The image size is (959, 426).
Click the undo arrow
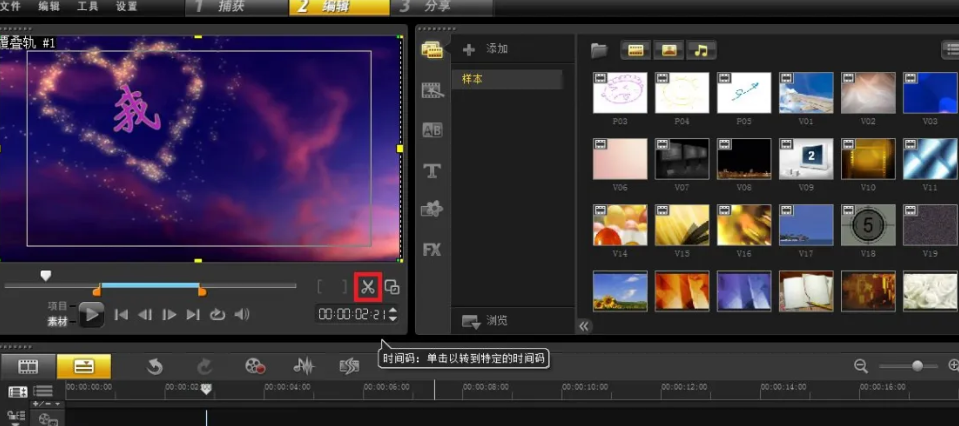[x=155, y=366]
